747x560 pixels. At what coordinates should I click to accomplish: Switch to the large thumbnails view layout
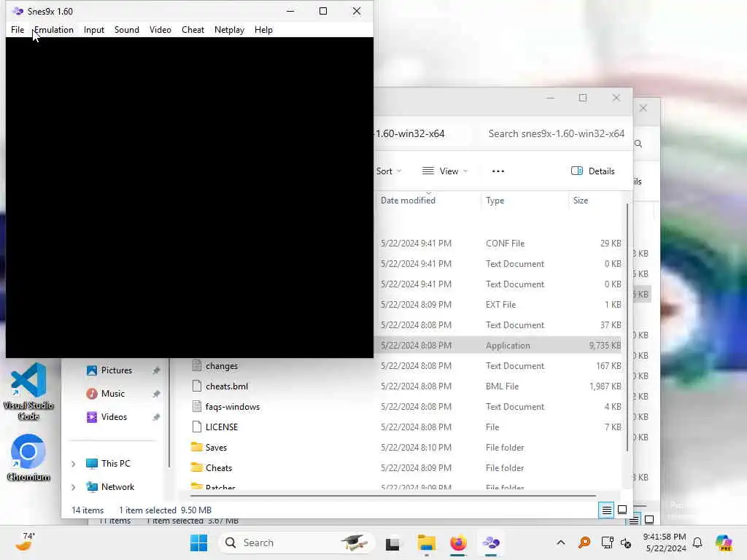point(622,510)
